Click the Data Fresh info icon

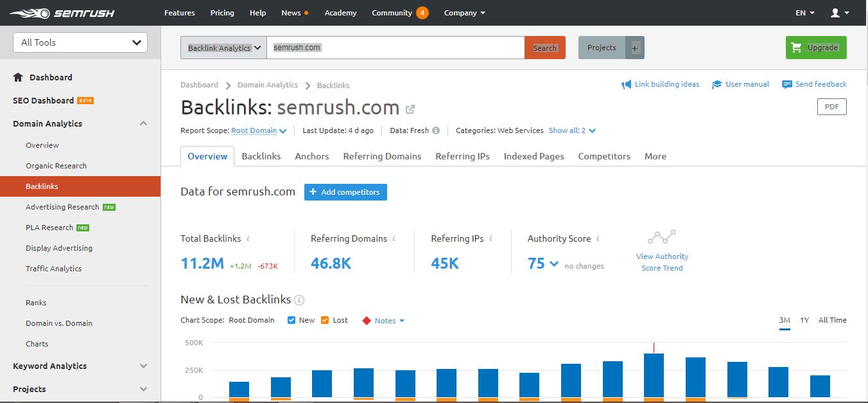[436, 130]
